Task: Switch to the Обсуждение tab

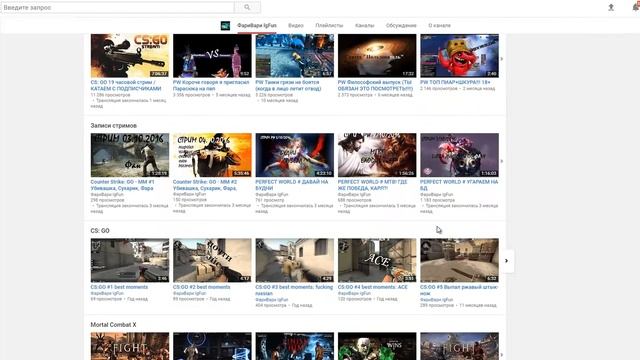Action: (x=401, y=25)
